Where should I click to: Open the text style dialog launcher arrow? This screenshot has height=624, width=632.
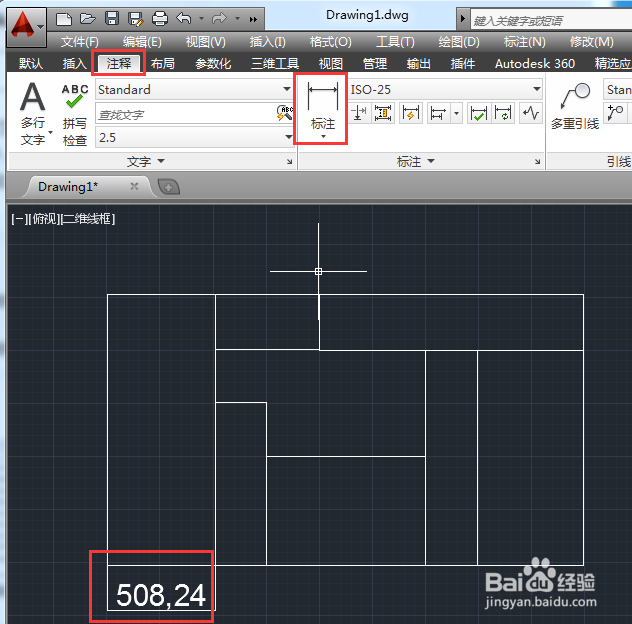click(289, 162)
